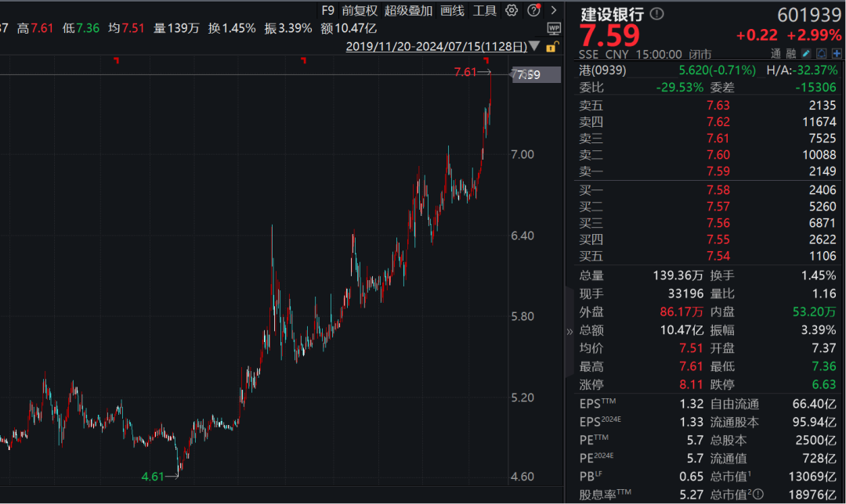846x504 pixels.
Task: Select the 画线 drawing menu
Action: pyautogui.click(x=452, y=11)
